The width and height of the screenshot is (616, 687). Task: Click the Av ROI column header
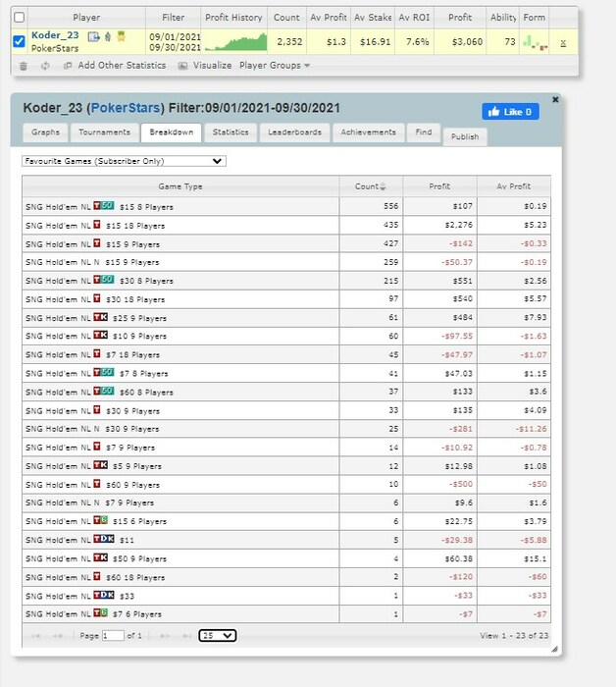coord(414,18)
